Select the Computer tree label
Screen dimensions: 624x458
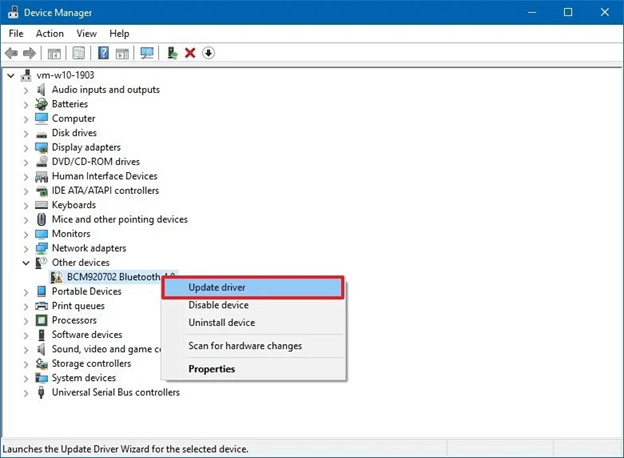coord(74,119)
